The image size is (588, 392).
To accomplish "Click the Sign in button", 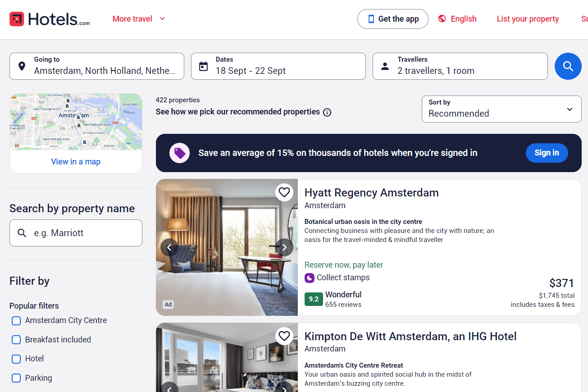I will click(x=547, y=153).
